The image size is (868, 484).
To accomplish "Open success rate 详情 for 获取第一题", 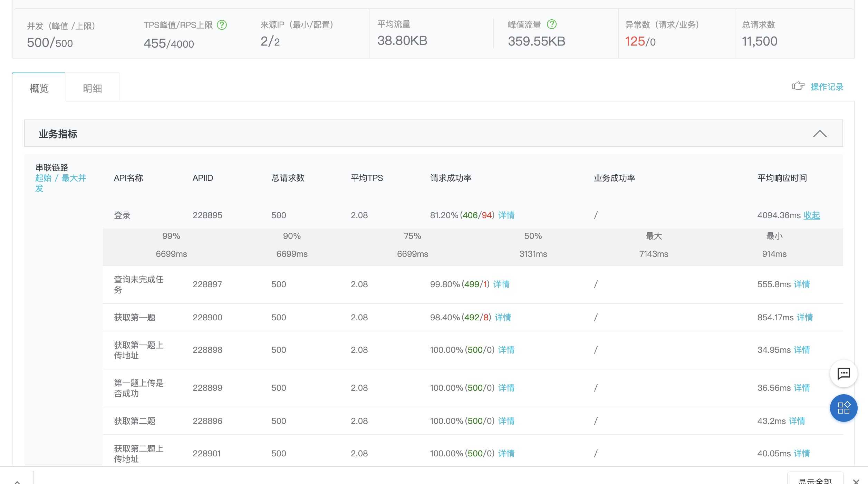I will tap(503, 317).
